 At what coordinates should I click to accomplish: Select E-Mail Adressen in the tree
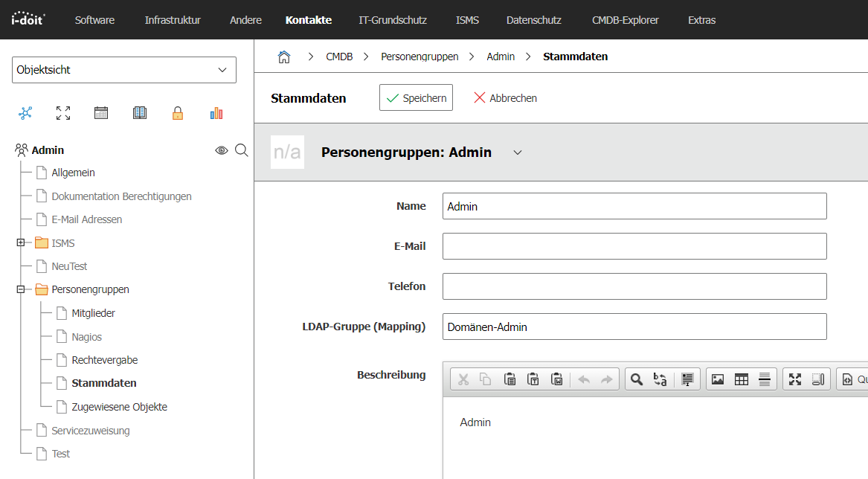tap(87, 220)
